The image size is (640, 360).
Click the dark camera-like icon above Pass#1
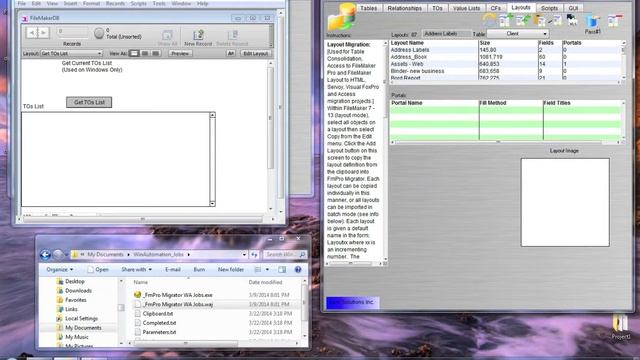(572, 19)
